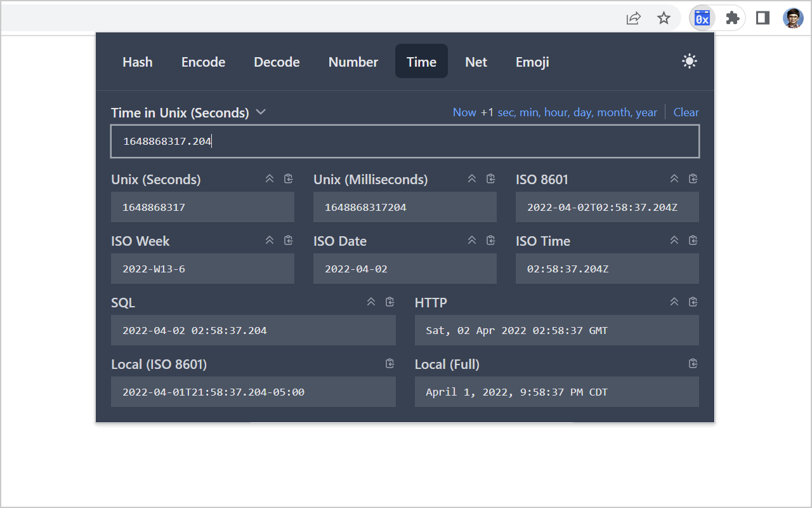Copy the ISO 8601 timestamp
812x508 pixels.
click(x=693, y=178)
